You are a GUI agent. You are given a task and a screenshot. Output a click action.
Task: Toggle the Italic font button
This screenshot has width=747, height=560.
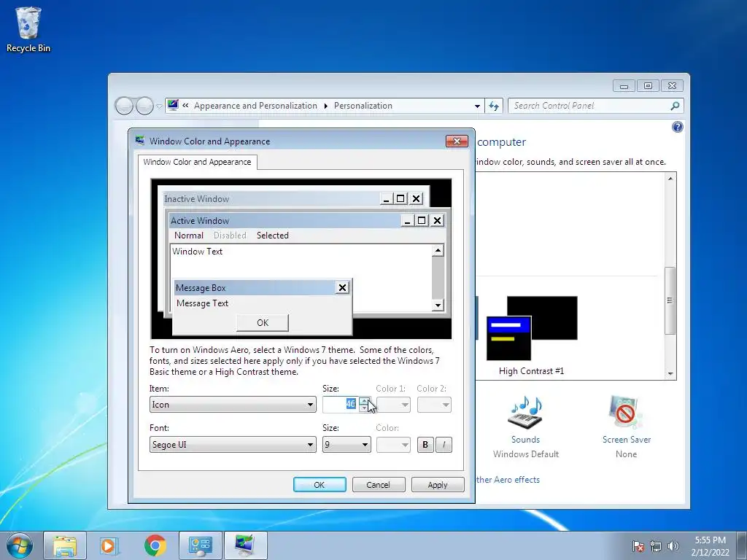coord(444,445)
